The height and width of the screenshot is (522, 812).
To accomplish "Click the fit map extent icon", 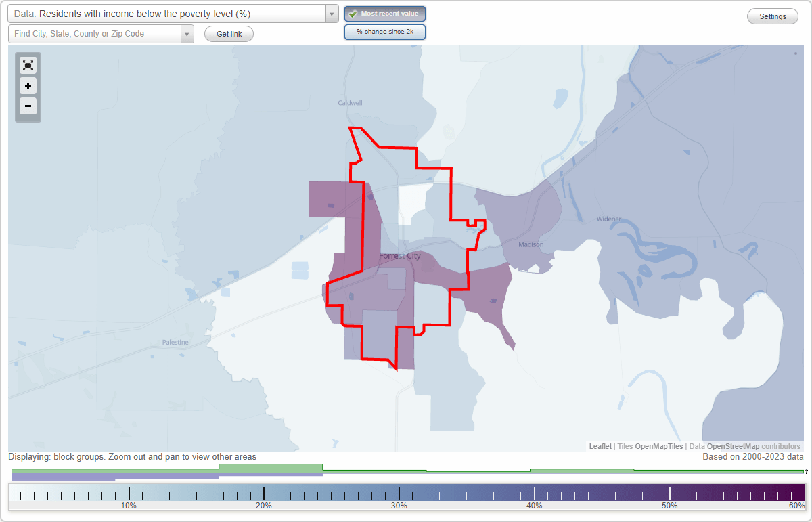I will 28,65.
